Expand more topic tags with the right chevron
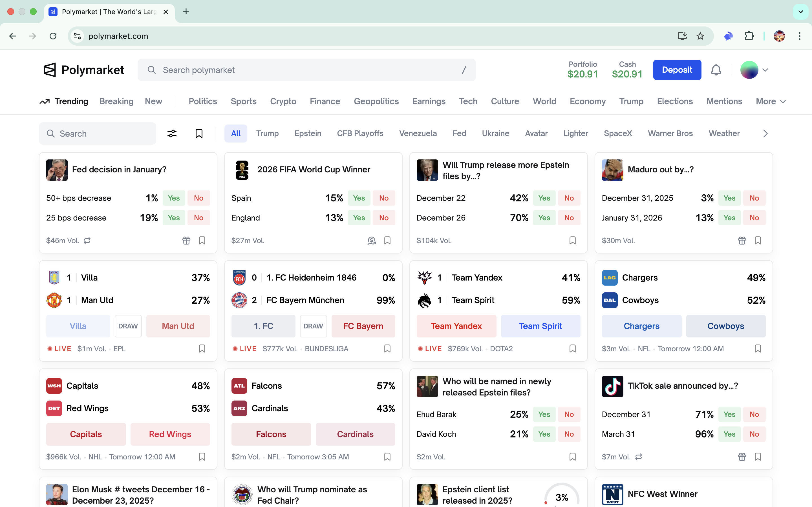Image resolution: width=812 pixels, height=507 pixels. tap(765, 133)
